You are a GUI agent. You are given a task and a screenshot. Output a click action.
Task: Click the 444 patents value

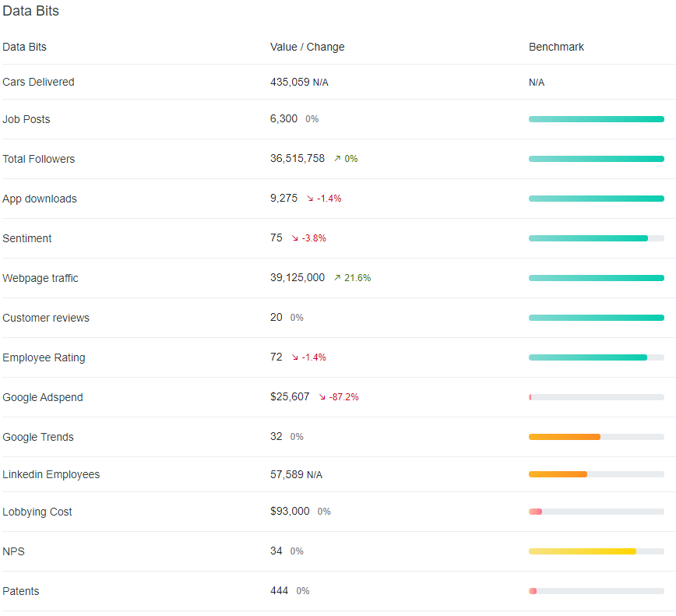click(279, 590)
